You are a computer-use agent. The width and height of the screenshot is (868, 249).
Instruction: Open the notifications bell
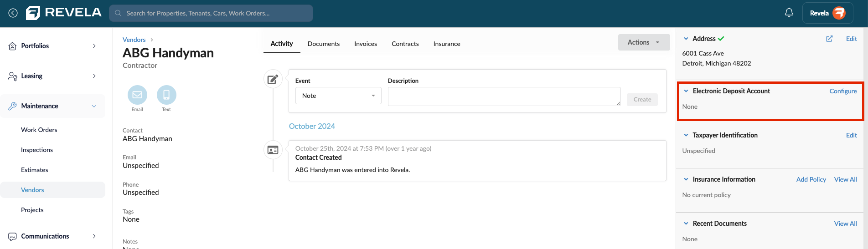(x=789, y=13)
